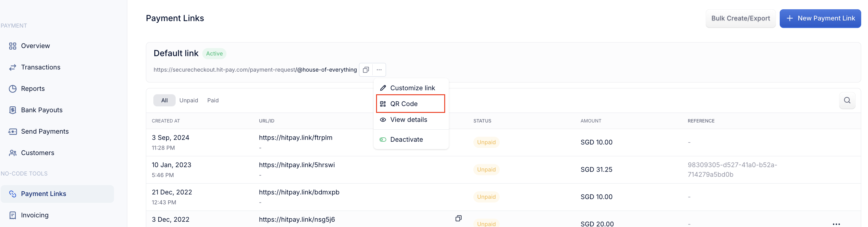Click reference 98309305-d527-41a0-b52a-714279a5bd0b
The height and width of the screenshot is (227, 868).
point(732,170)
